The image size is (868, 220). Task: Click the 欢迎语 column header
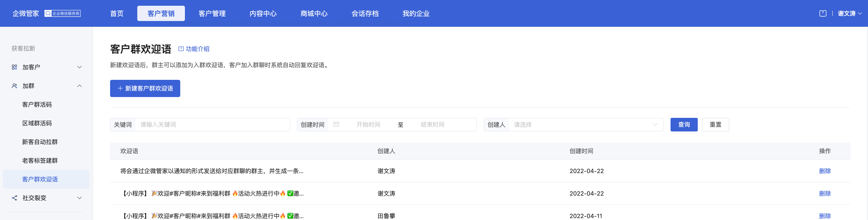click(129, 151)
